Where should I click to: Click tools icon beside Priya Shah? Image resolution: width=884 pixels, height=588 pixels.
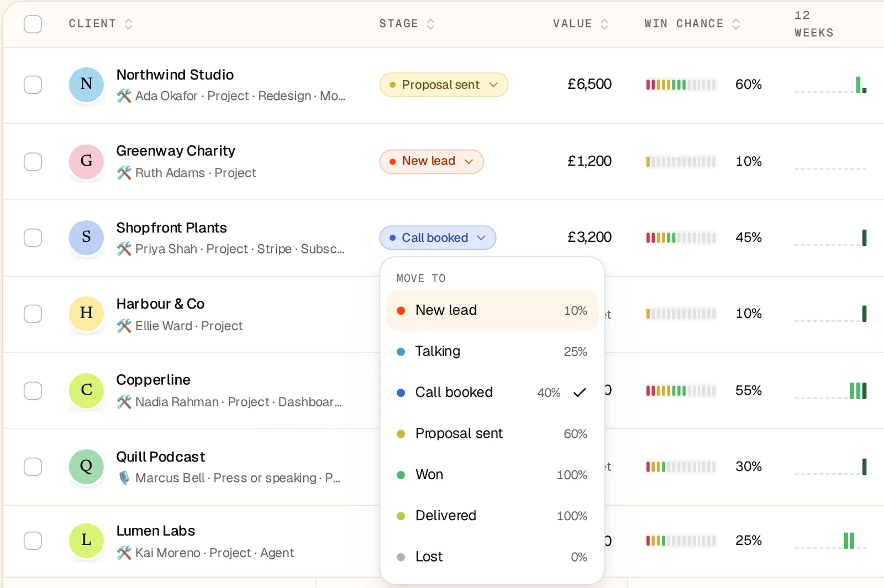click(x=124, y=249)
